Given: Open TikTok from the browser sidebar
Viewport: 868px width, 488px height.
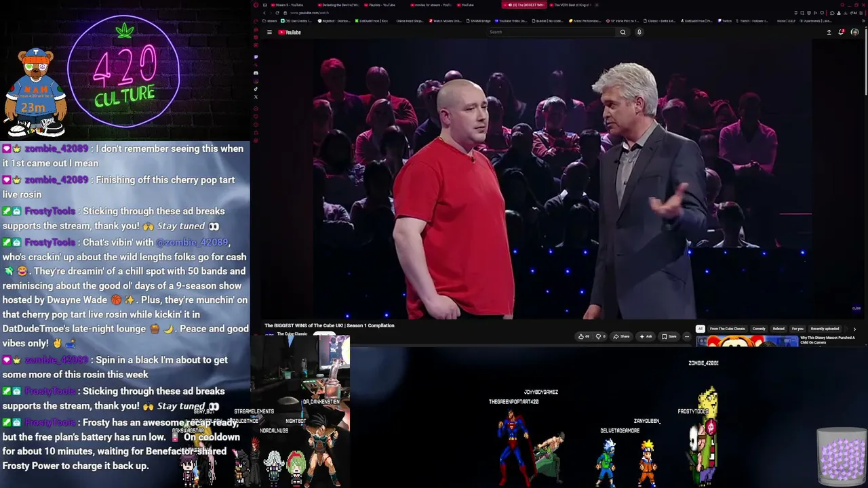Looking at the screenshot, I should point(256,89).
